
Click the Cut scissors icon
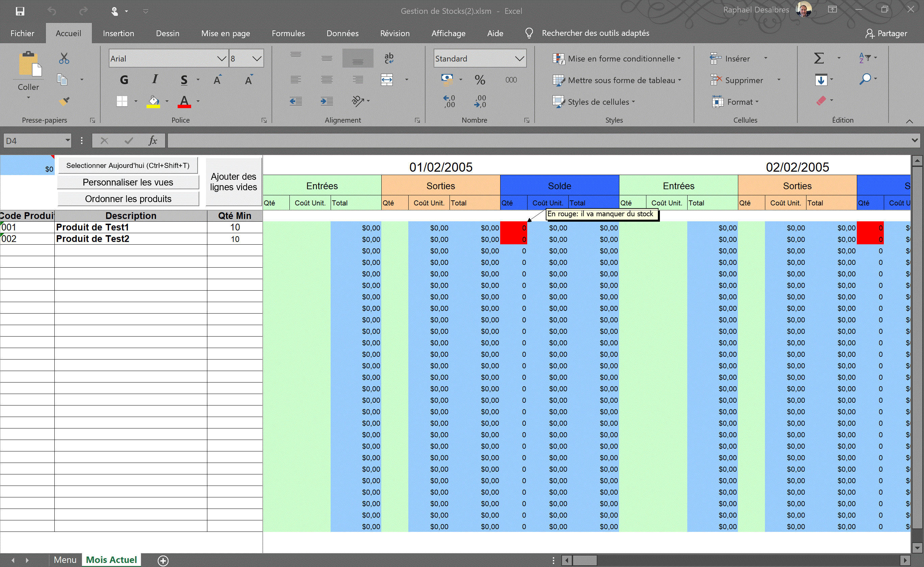(64, 58)
